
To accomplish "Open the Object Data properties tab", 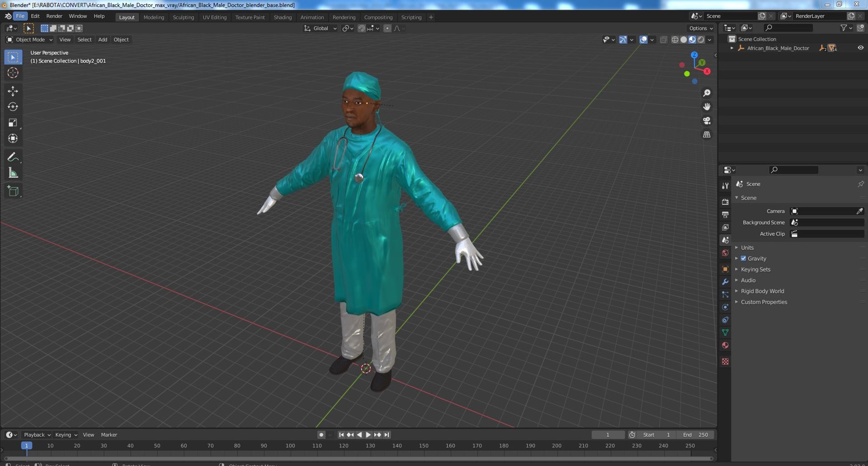I will [725, 333].
